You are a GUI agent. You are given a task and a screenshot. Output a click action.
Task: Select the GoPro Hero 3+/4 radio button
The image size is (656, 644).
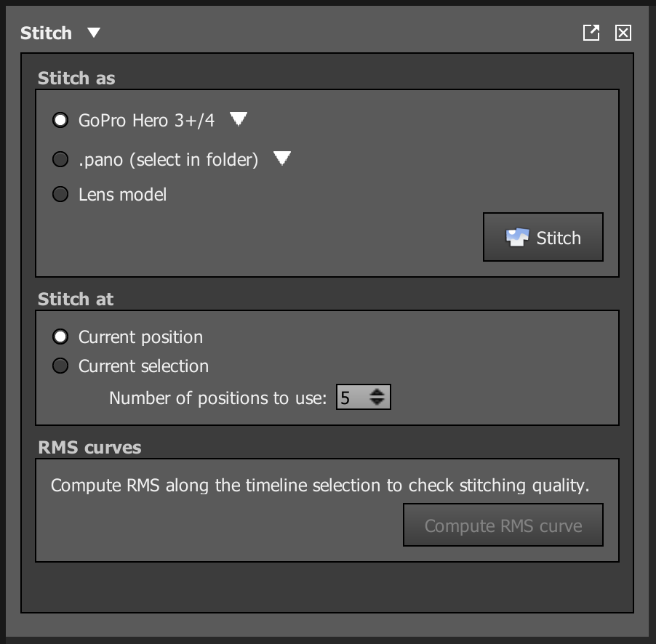(x=60, y=120)
